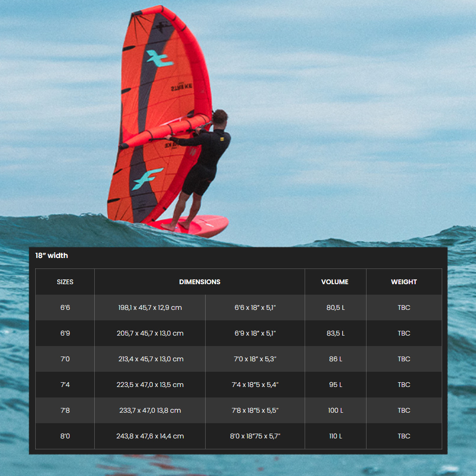Click the TBC weight in the 6'6 row

tap(404, 307)
